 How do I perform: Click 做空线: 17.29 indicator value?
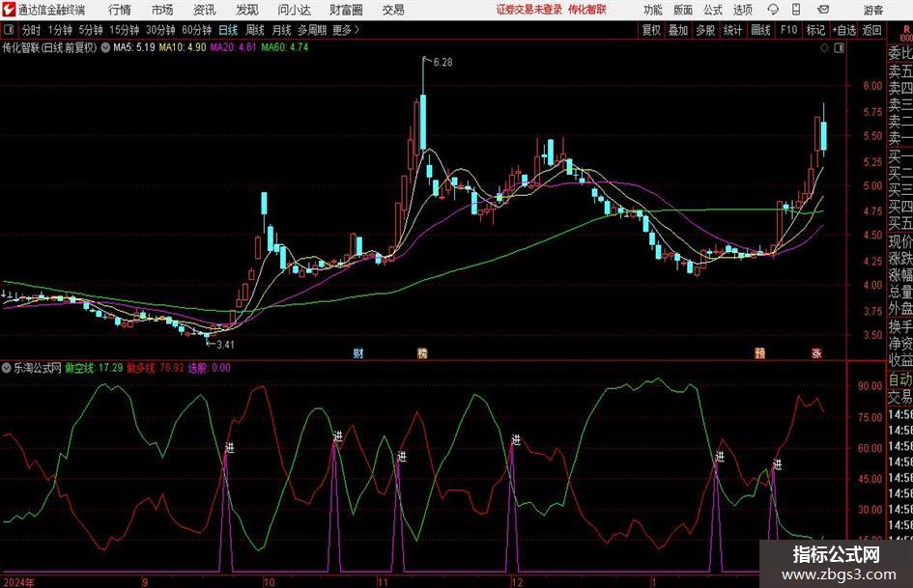(94, 368)
